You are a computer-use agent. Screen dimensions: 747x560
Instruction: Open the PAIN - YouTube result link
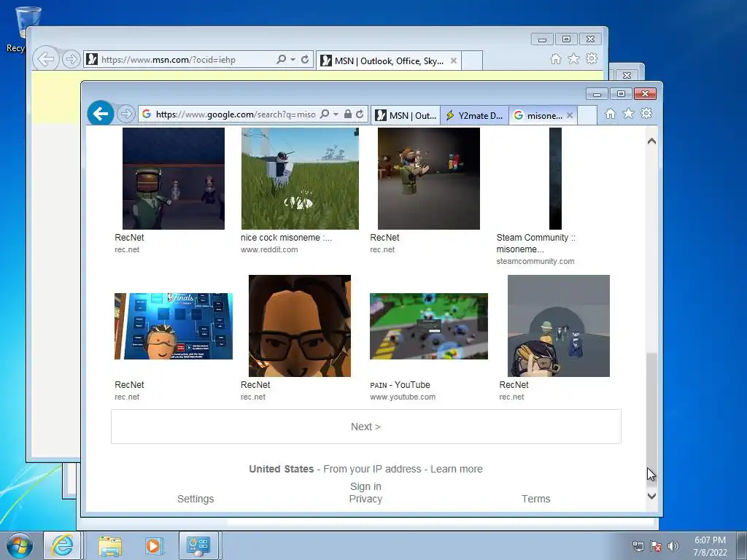(400, 385)
